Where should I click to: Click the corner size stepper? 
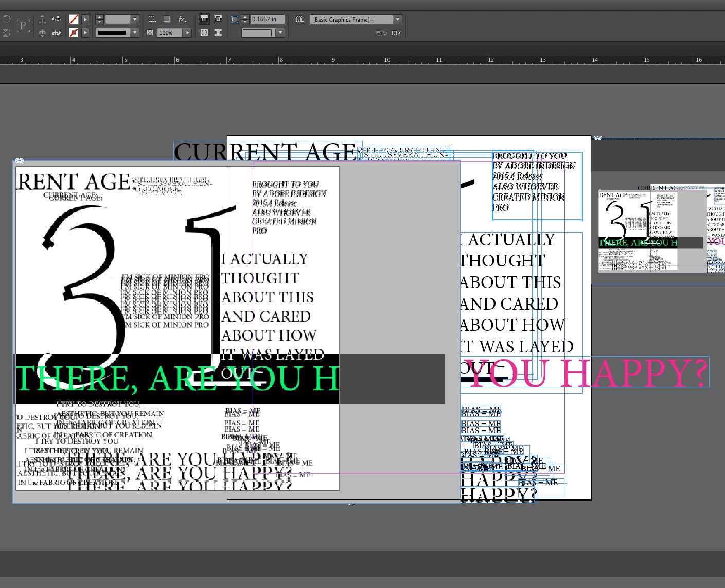click(x=245, y=20)
